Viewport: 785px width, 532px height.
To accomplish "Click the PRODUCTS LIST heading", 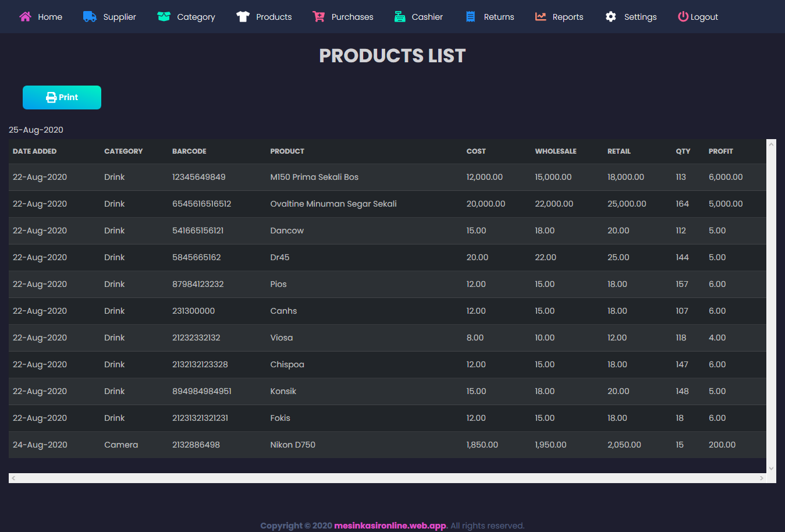I will point(392,56).
